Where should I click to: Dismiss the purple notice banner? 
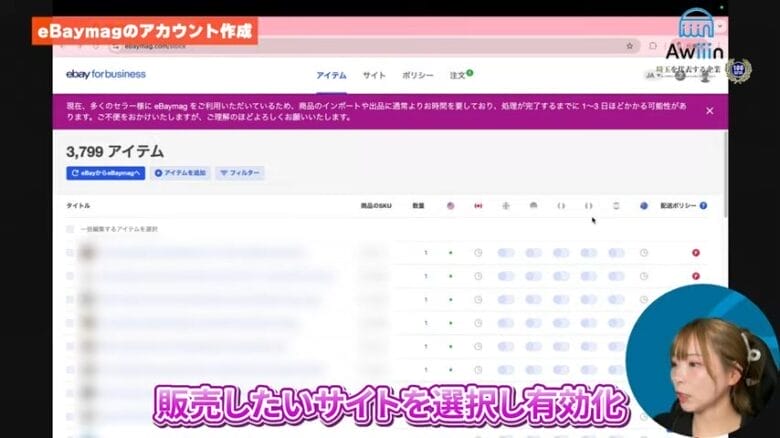coord(709,111)
